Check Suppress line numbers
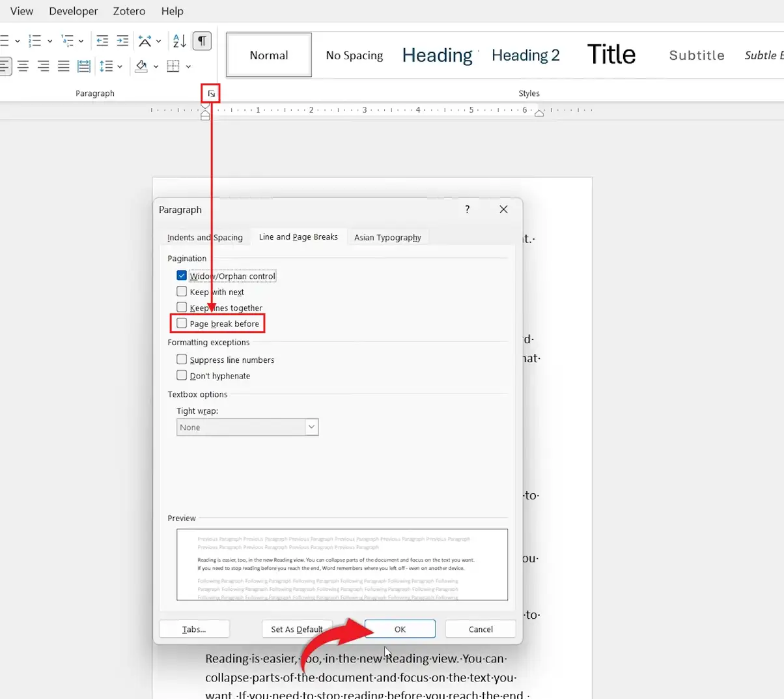This screenshot has height=699, width=784. click(182, 359)
